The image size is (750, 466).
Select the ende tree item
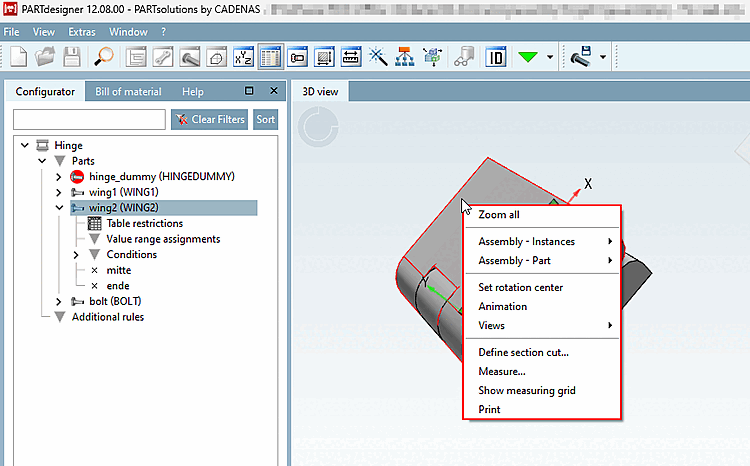pyautogui.click(x=118, y=286)
